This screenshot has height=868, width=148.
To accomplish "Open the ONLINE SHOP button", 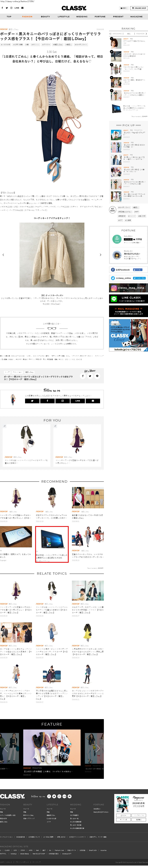I will pyautogui.click(x=139, y=8).
